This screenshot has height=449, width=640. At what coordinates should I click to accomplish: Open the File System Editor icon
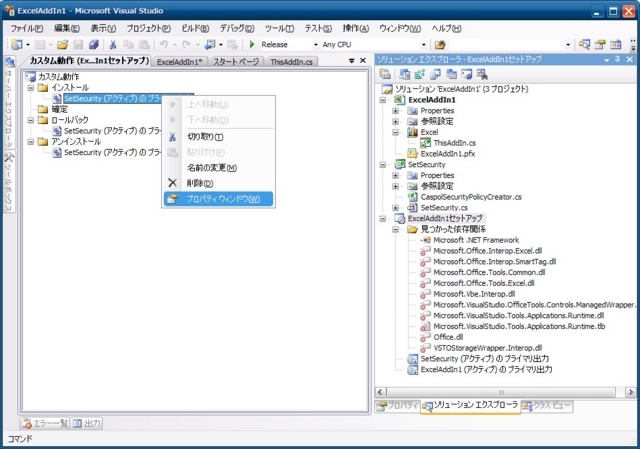[x=404, y=74]
